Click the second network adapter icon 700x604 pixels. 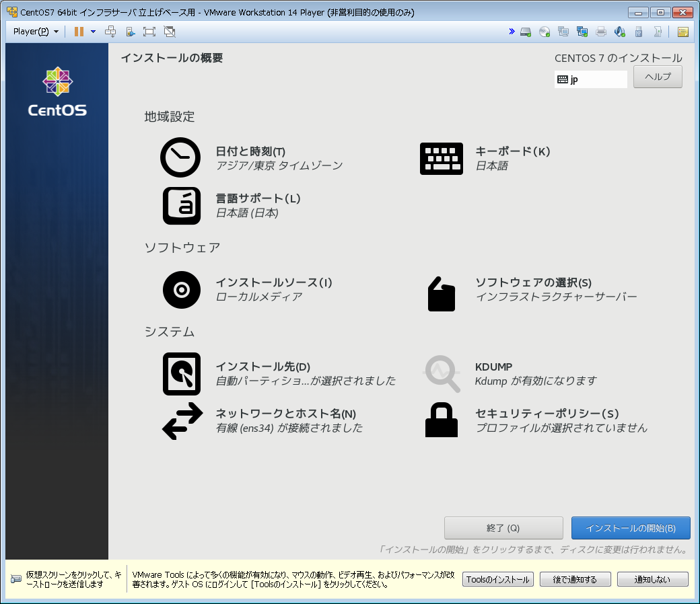point(582,32)
